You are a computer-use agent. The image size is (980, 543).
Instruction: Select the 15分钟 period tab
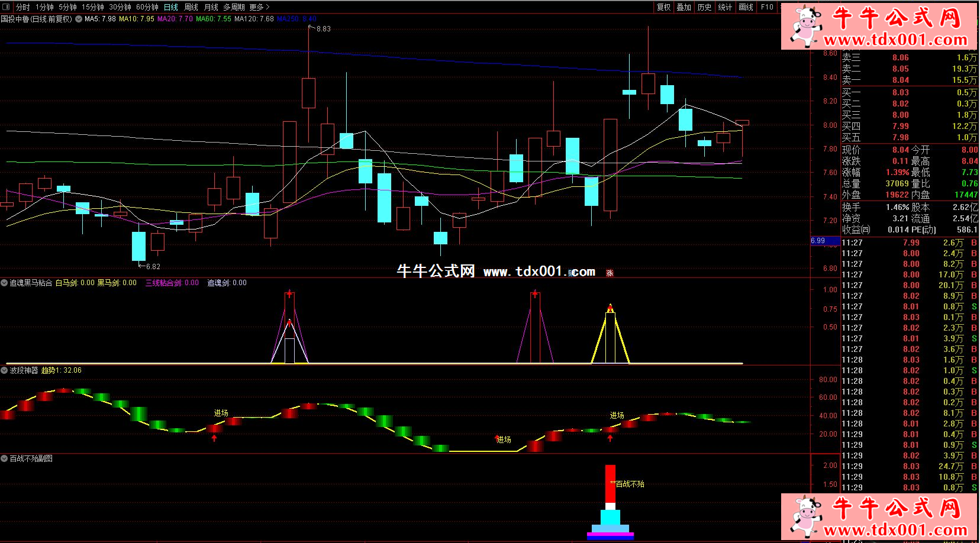(93, 7)
